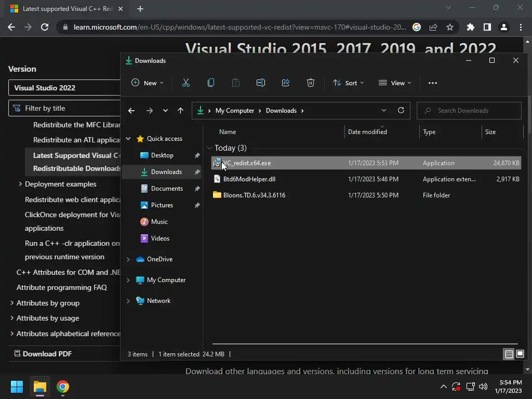
Task: Go forward in File Explorer navigation
Action: pos(149,111)
